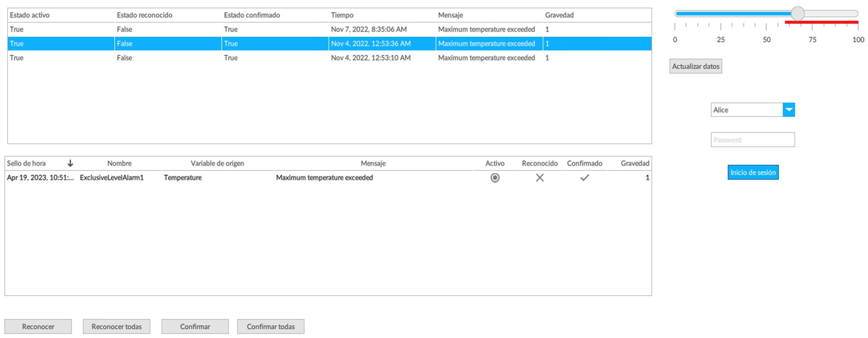Click the upper table Mensaje column header
This screenshot has width=868, height=338.
point(489,15)
